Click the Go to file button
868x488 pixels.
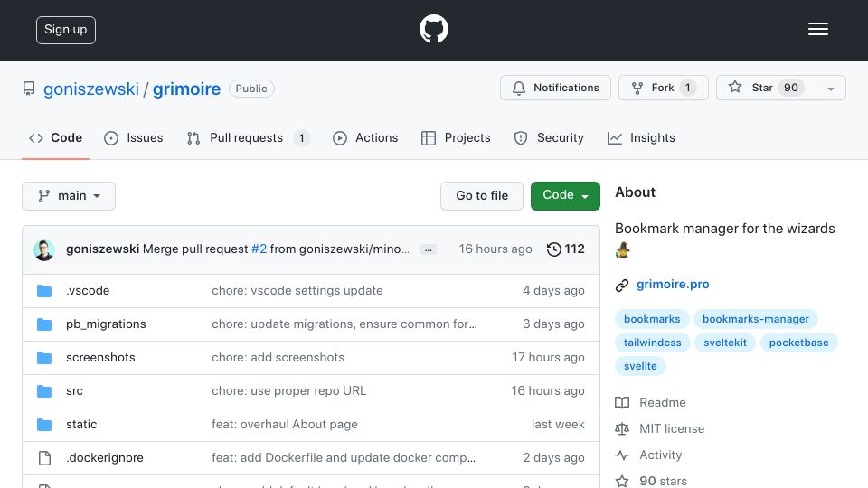coord(482,196)
